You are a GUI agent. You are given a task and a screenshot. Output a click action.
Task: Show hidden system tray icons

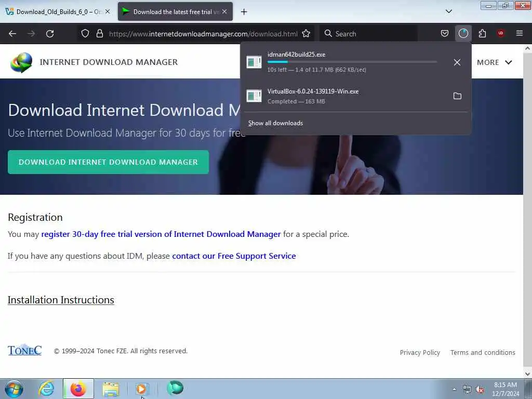454,389
